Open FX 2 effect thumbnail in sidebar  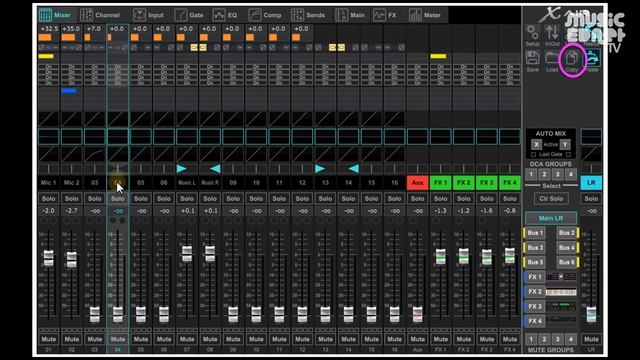tap(561, 292)
